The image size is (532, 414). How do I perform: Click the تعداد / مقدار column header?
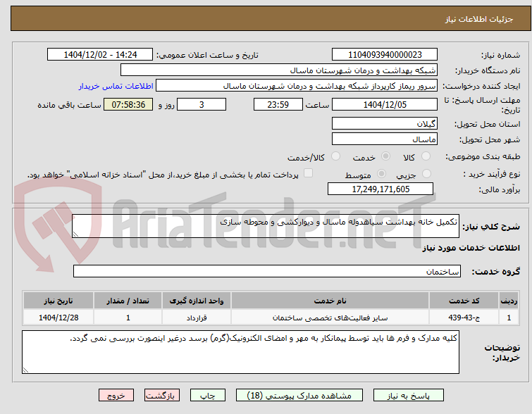click(x=128, y=301)
